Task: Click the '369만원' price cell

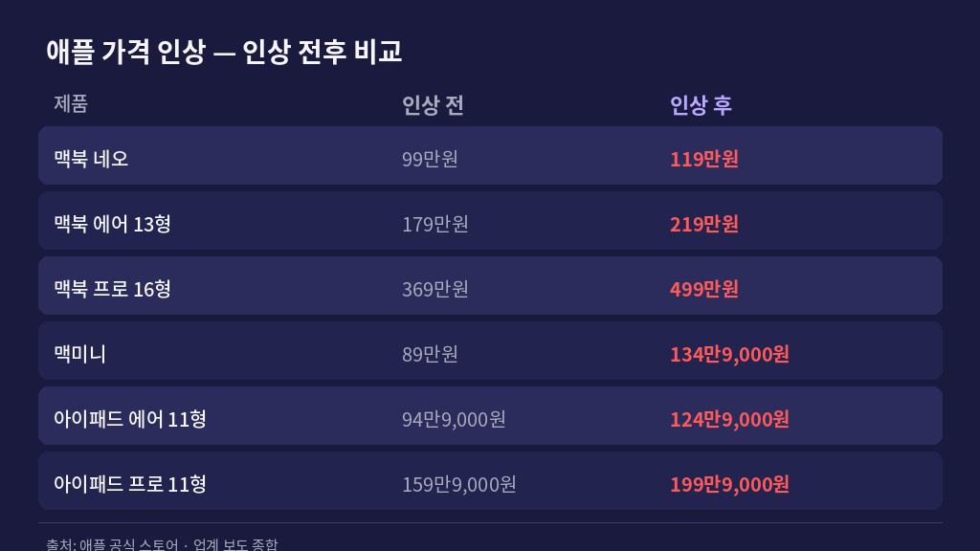Action: pos(435,289)
